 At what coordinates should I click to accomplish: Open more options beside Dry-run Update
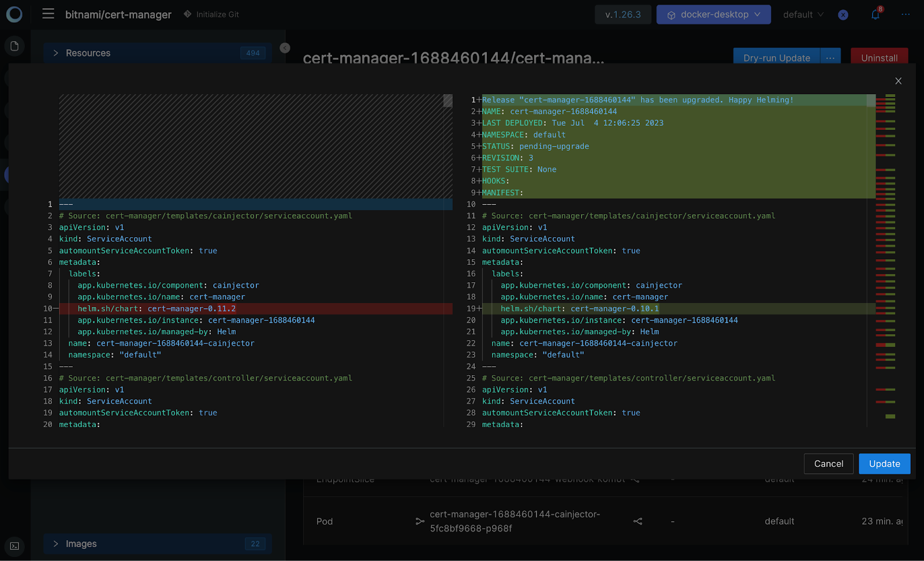pyautogui.click(x=830, y=58)
